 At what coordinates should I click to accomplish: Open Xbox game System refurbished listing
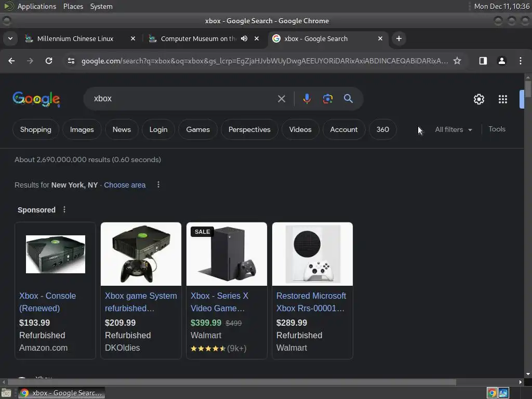click(x=141, y=302)
